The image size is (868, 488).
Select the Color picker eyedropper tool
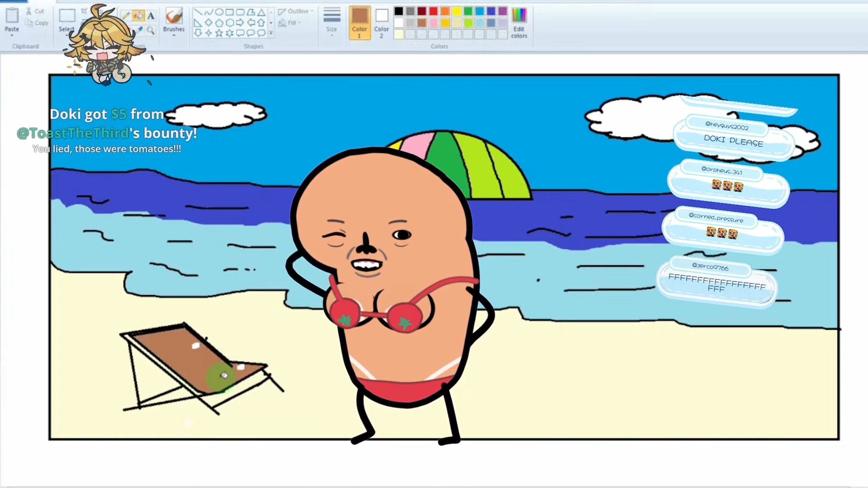click(140, 30)
